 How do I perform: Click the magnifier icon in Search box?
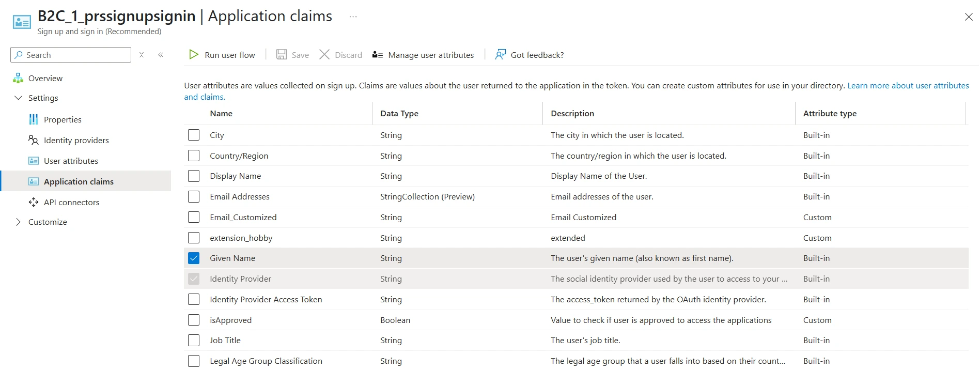pos(19,55)
